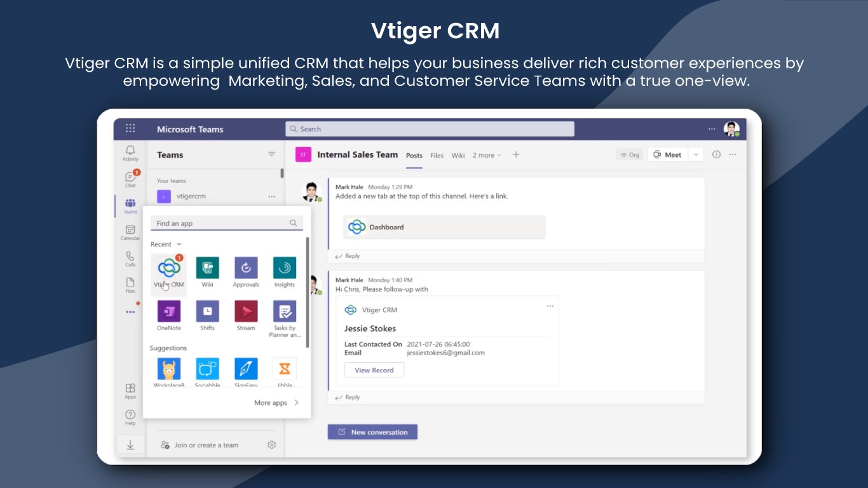Open the user profile avatar
Image resolution: width=868 pixels, height=488 pixels.
coord(731,129)
